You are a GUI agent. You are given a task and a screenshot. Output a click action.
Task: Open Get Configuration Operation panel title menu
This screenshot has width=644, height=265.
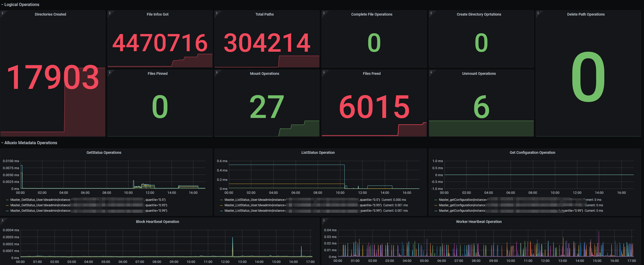pos(532,153)
